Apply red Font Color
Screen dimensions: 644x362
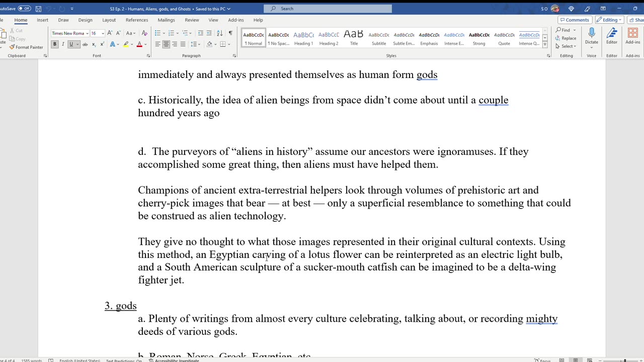[139, 44]
